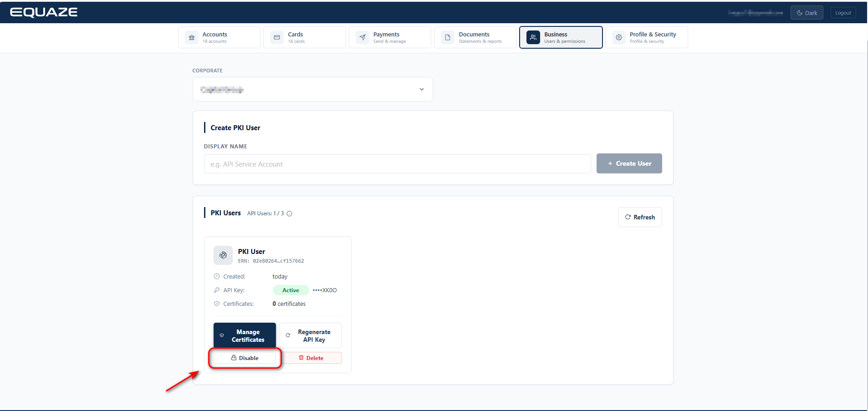Focus the Display Name input field
This screenshot has width=868, height=411.
(x=397, y=164)
